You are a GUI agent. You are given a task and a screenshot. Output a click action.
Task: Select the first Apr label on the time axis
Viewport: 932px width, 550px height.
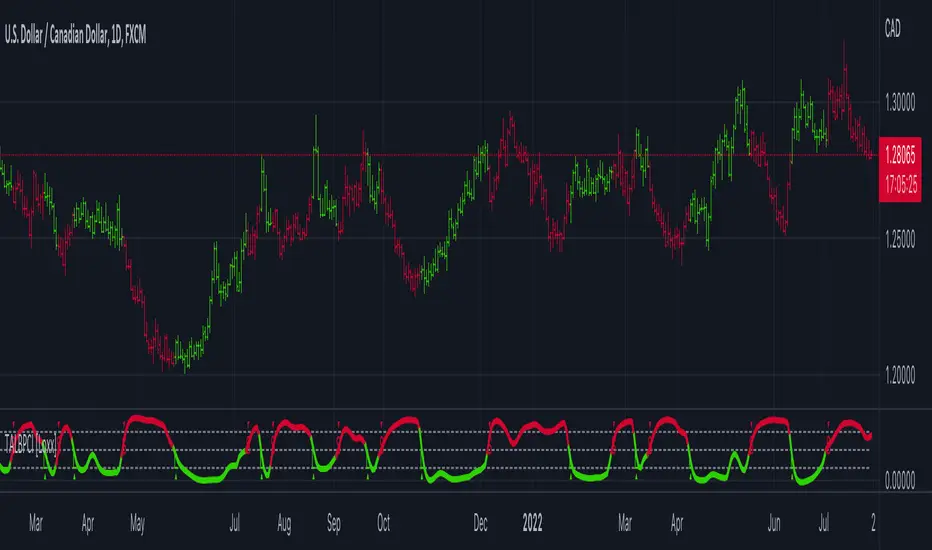[87, 523]
